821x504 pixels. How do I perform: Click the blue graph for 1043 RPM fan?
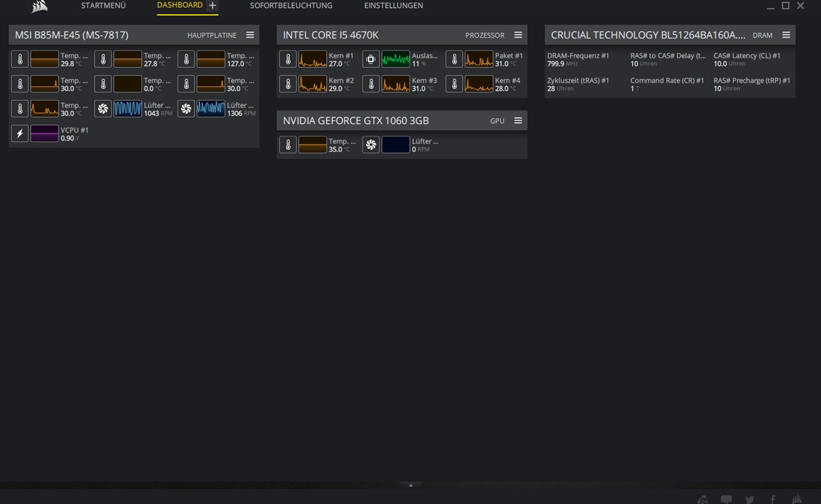pos(128,108)
